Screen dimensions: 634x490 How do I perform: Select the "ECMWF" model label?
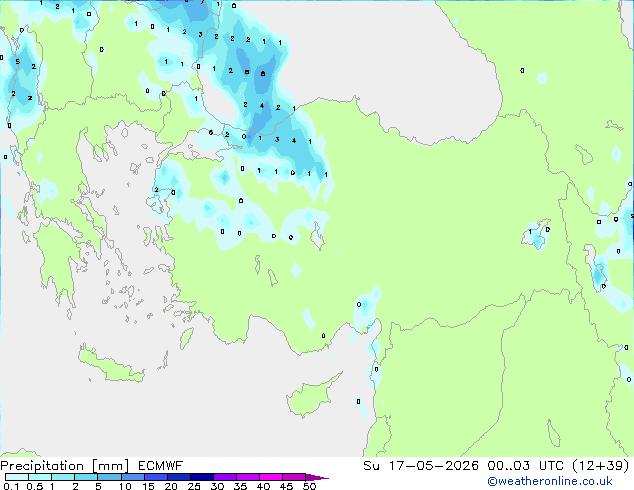pos(161,465)
